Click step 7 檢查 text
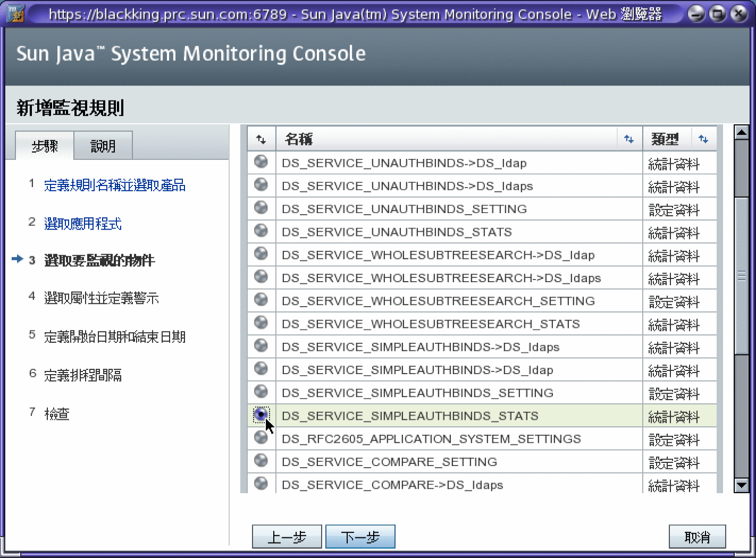 (57, 413)
